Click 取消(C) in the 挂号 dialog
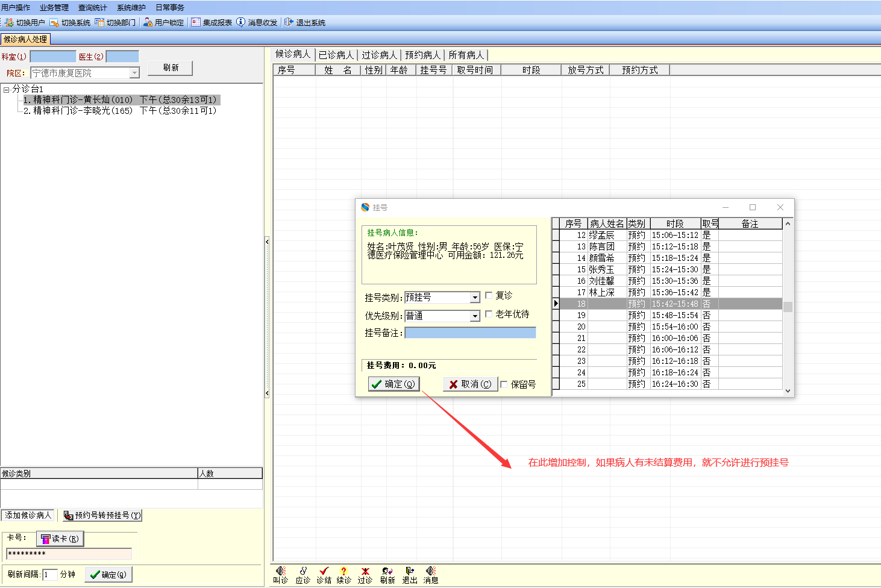881x588 pixels. click(471, 384)
